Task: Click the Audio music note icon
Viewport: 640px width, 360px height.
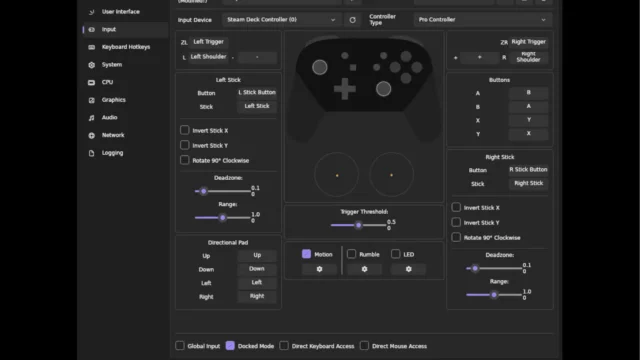Action: (x=91, y=118)
